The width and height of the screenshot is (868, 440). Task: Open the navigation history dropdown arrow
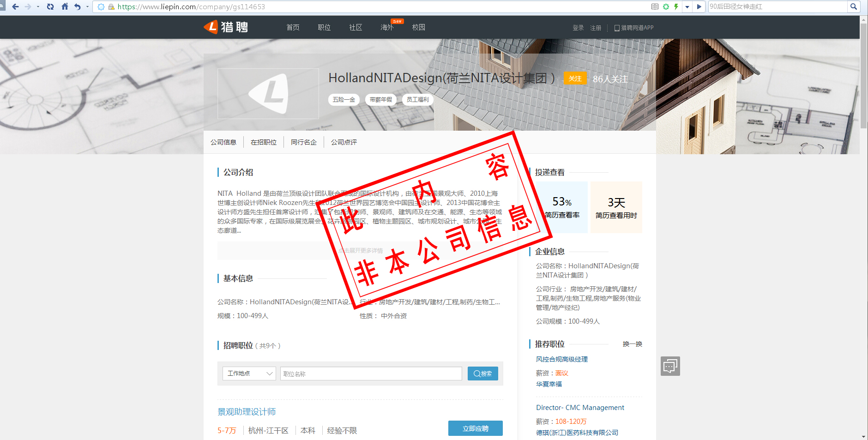point(38,6)
